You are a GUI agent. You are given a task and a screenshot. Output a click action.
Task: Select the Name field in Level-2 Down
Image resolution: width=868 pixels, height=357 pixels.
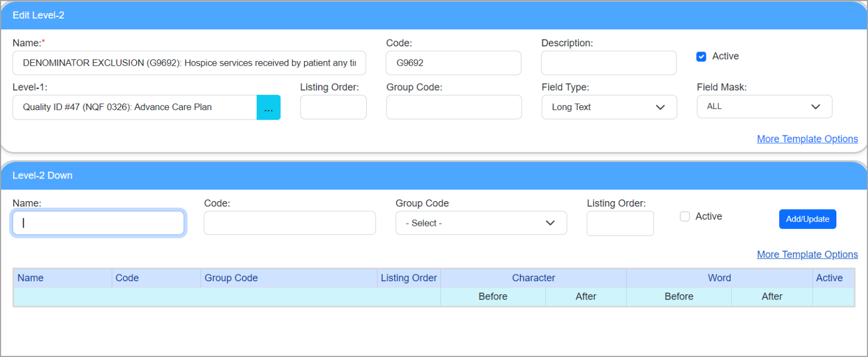pyautogui.click(x=98, y=223)
